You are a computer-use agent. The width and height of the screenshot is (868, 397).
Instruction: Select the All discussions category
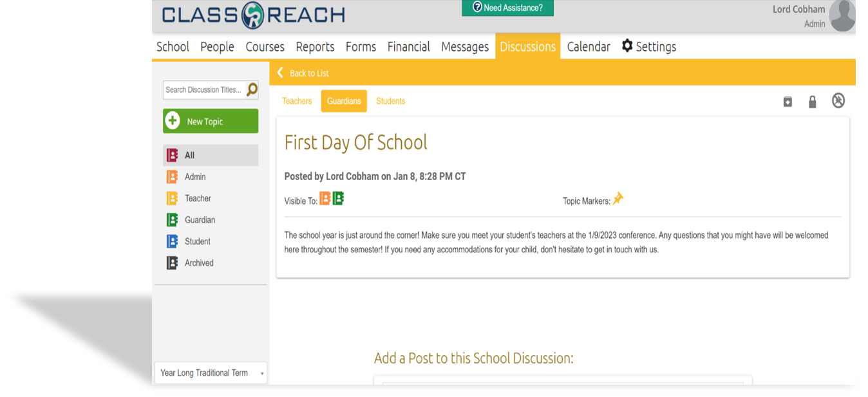click(211, 155)
